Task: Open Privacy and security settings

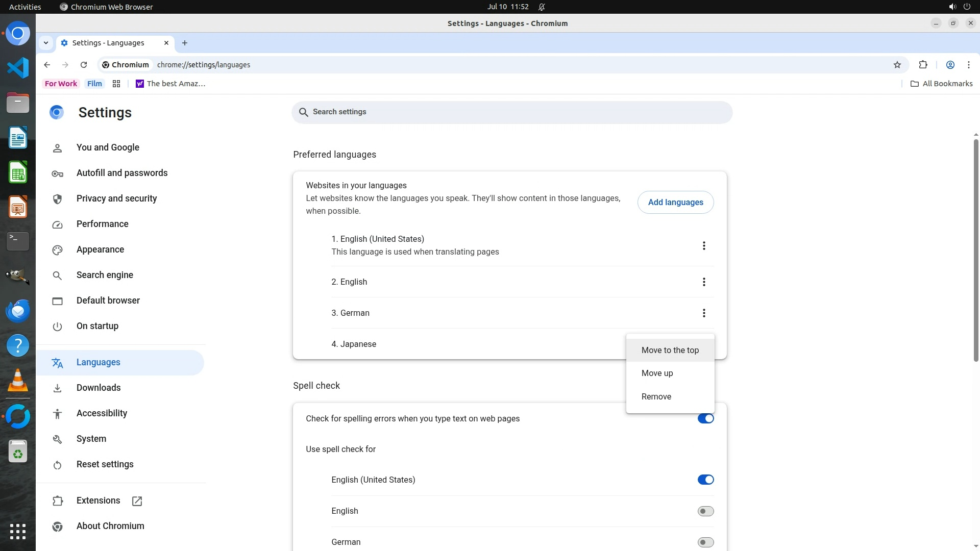Action: [x=116, y=198]
